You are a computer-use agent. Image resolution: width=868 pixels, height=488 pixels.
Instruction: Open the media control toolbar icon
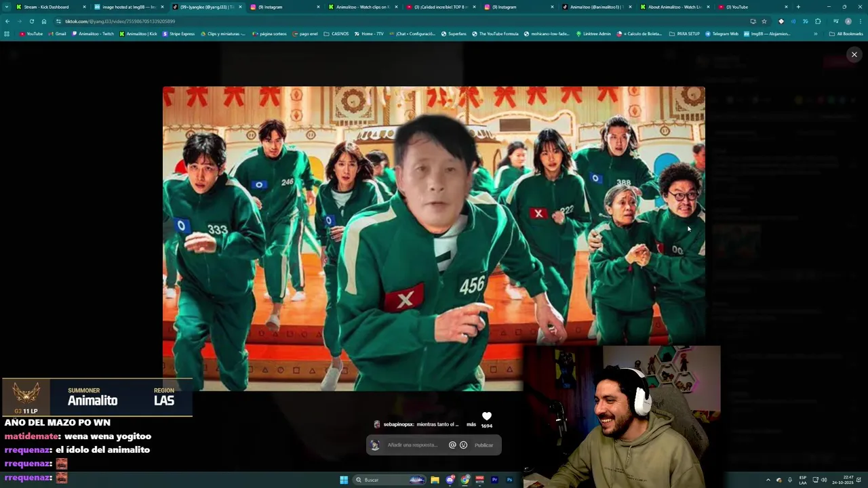[x=835, y=21]
